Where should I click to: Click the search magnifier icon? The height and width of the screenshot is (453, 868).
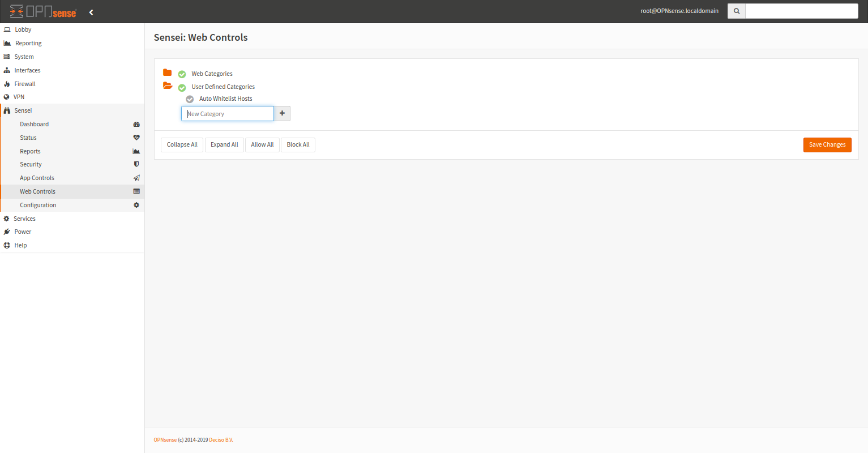tap(736, 10)
